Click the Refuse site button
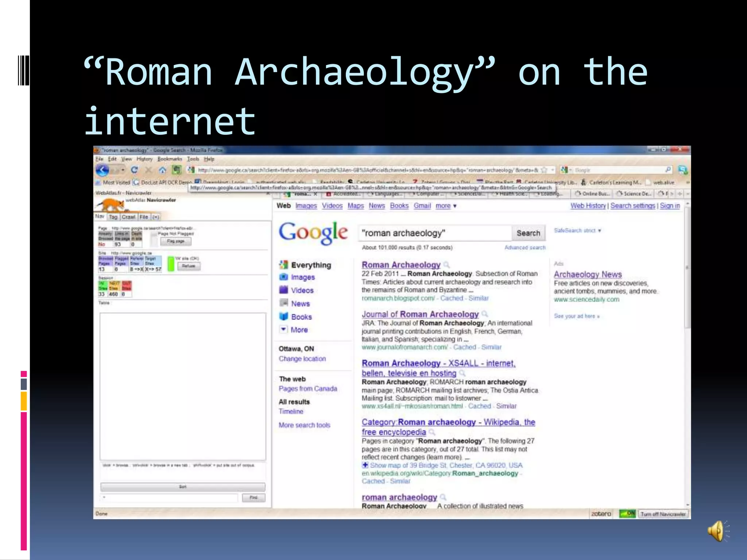The width and height of the screenshot is (747, 560). click(x=189, y=266)
